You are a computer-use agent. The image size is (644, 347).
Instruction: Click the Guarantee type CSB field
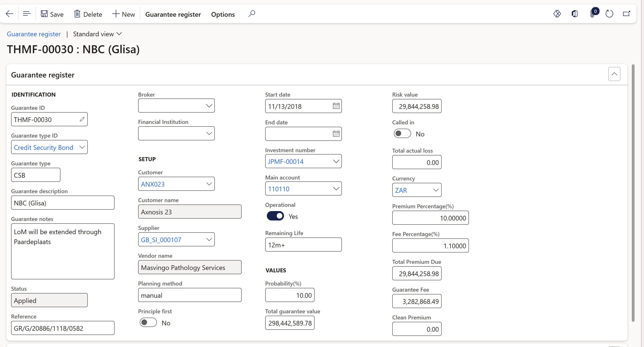[x=36, y=175]
